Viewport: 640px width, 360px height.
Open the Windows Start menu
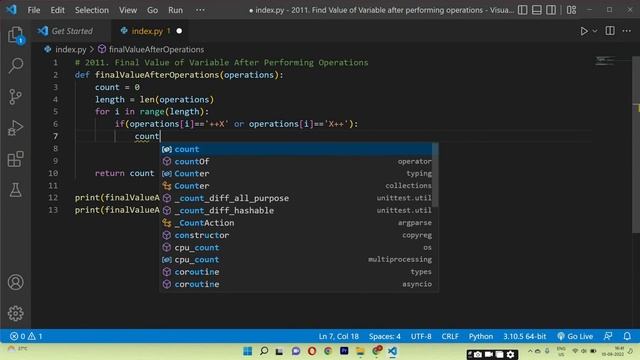pyautogui.click(x=247, y=351)
